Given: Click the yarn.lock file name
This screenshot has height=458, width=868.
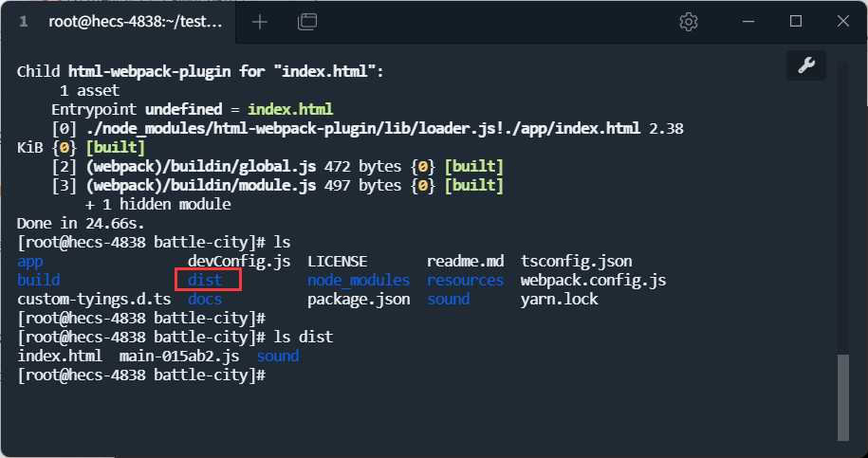Looking at the screenshot, I should (559, 299).
